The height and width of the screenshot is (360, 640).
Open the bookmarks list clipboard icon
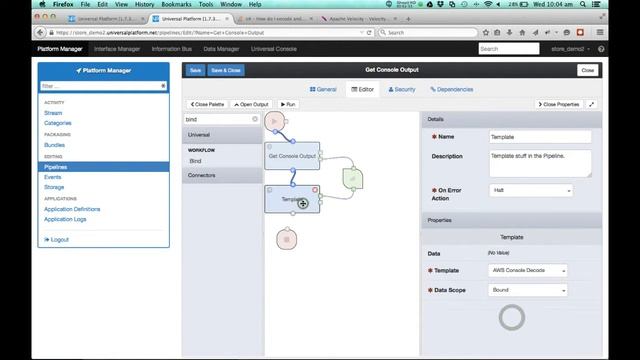497,32
